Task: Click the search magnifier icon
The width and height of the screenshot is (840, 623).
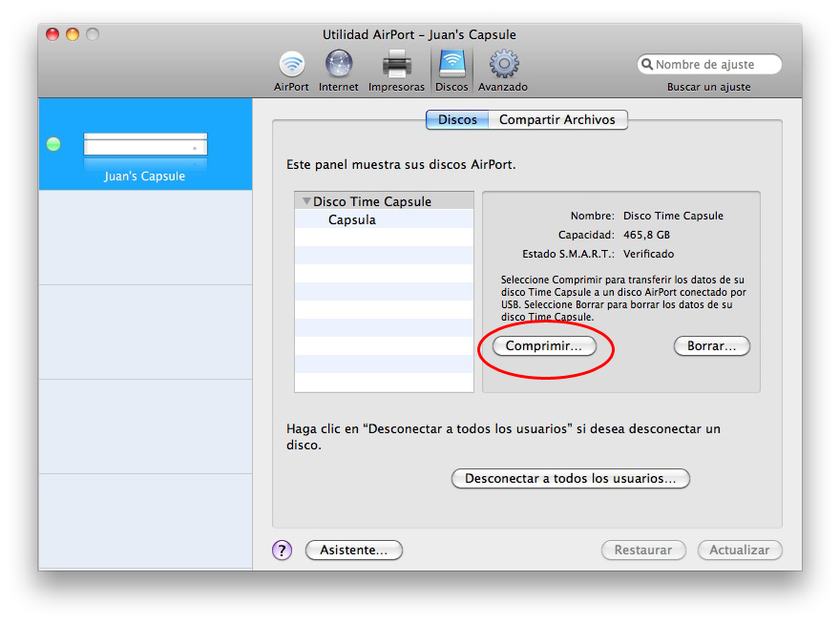Action: tap(647, 64)
